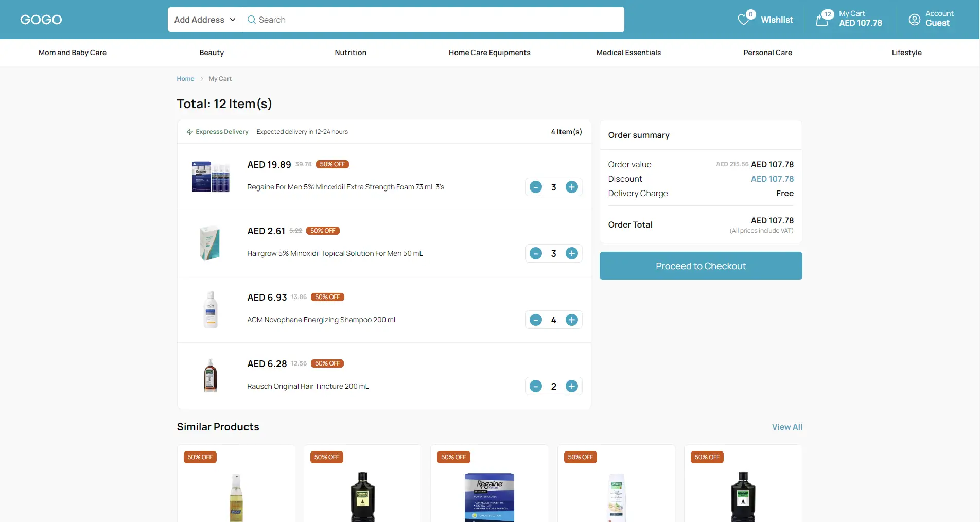This screenshot has height=522, width=980.
Task: Open Regaine box similar product card
Action: click(x=489, y=483)
